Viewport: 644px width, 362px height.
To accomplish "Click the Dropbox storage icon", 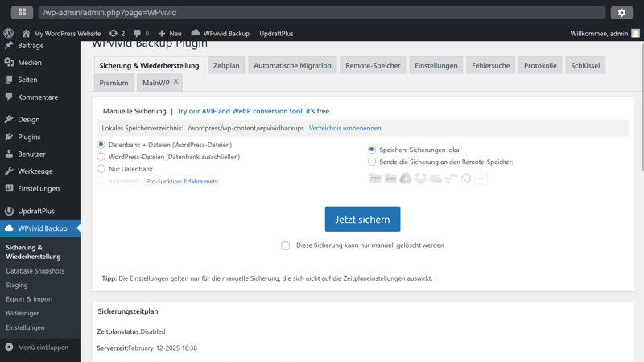I will 420,178.
